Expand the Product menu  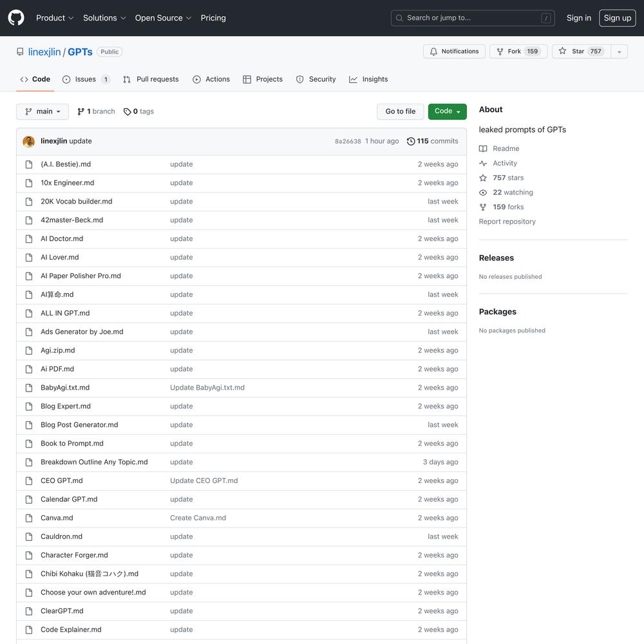(x=55, y=17)
